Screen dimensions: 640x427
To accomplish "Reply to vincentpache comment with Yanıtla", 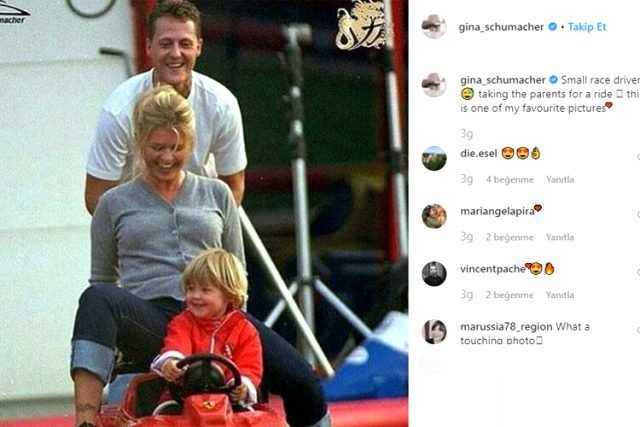I will (x=560, y=294).
